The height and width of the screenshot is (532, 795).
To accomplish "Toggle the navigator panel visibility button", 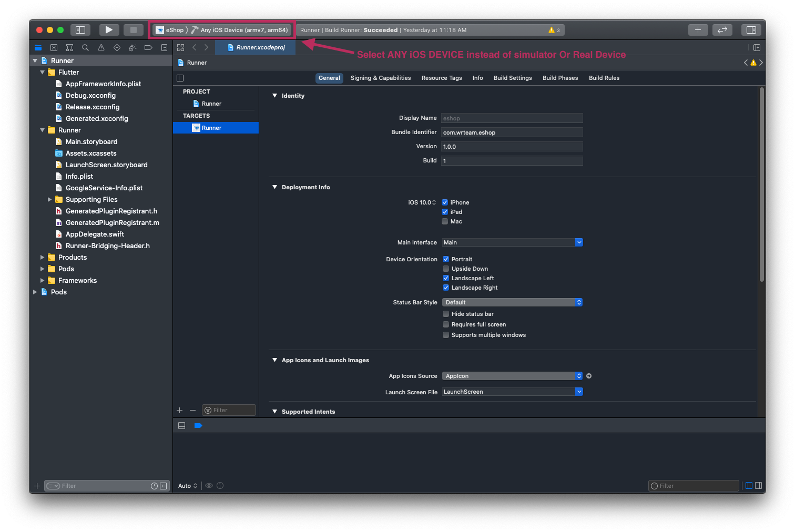I will pyautogui.click(x=80, y=30).
